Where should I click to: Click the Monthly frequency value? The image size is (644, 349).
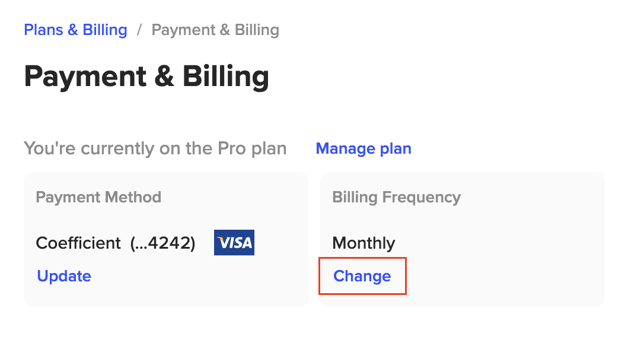364,243
